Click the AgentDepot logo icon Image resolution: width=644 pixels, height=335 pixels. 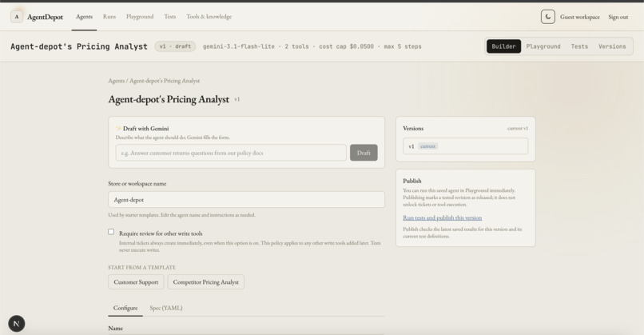pos(17,17)
